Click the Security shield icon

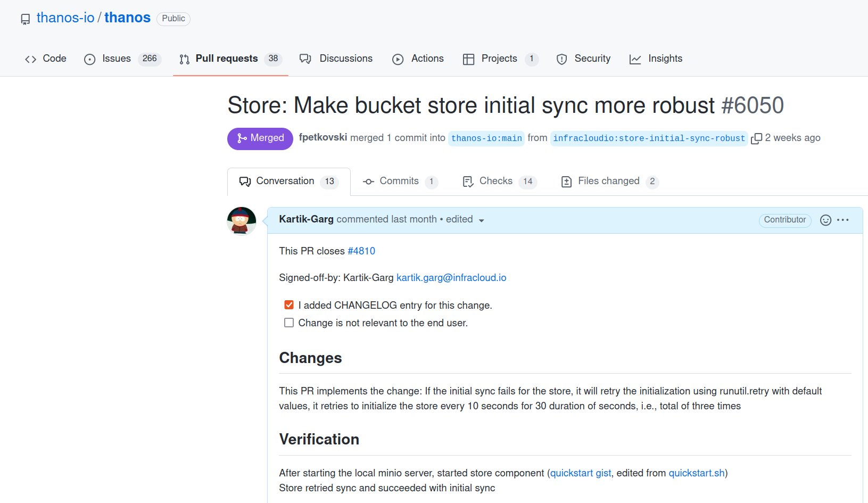561,59
